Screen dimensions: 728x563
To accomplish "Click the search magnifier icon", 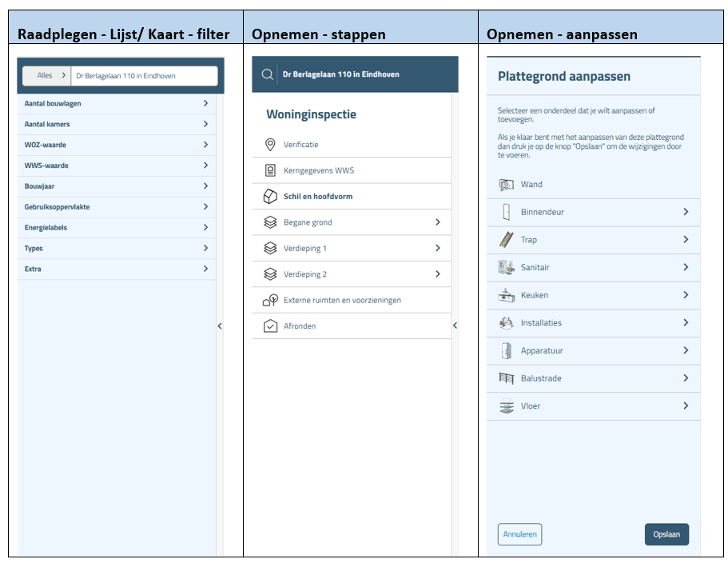I will pyautogui.click(x=266, y=74).
